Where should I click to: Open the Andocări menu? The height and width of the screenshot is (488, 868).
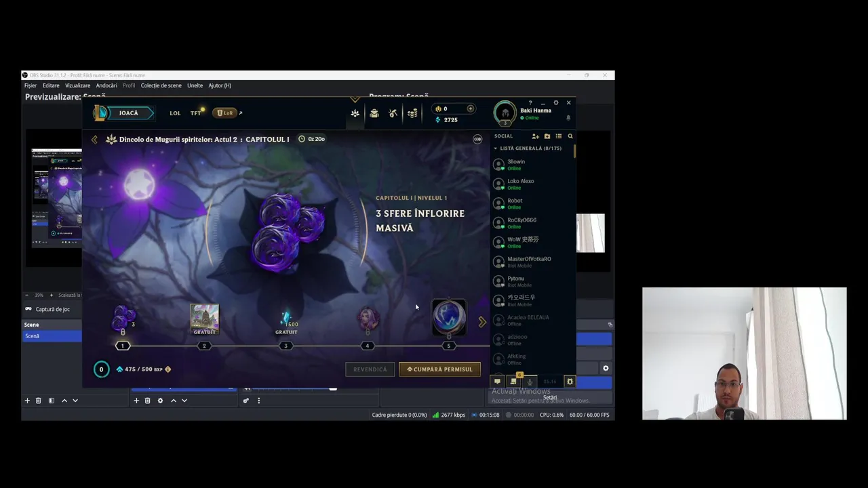pyautogui.click(x=106, y=85)
